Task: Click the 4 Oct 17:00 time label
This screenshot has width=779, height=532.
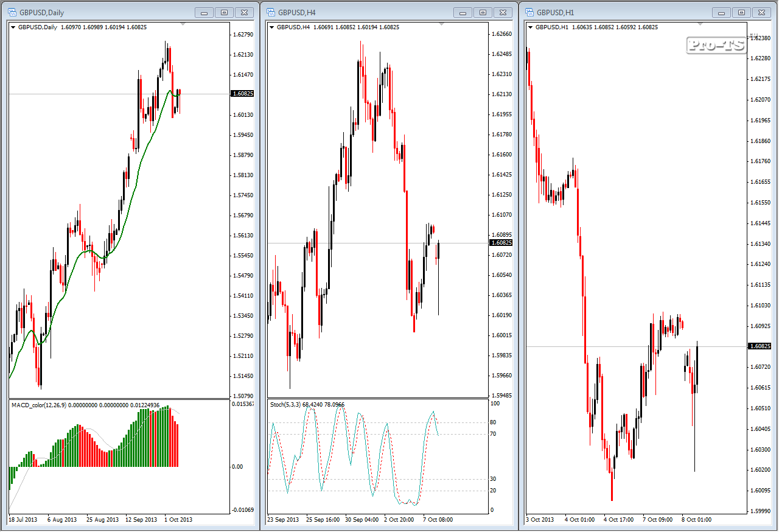Action: [618, 520]
